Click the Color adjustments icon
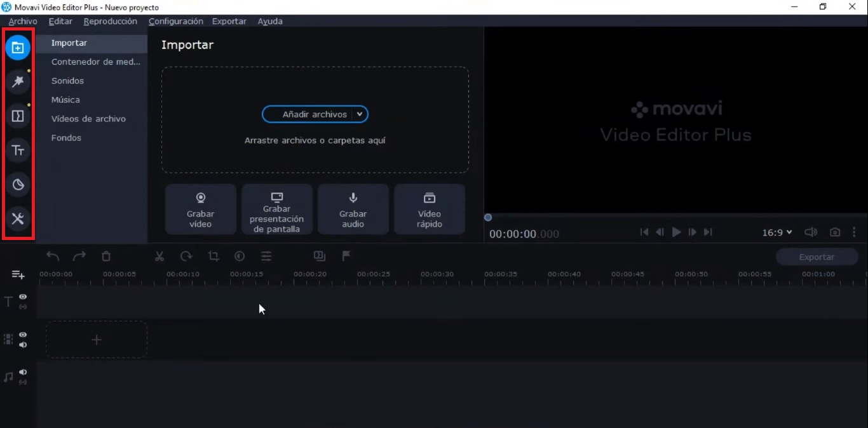The image size is (868, 428). pyautogui.click(x=240, y=256)
